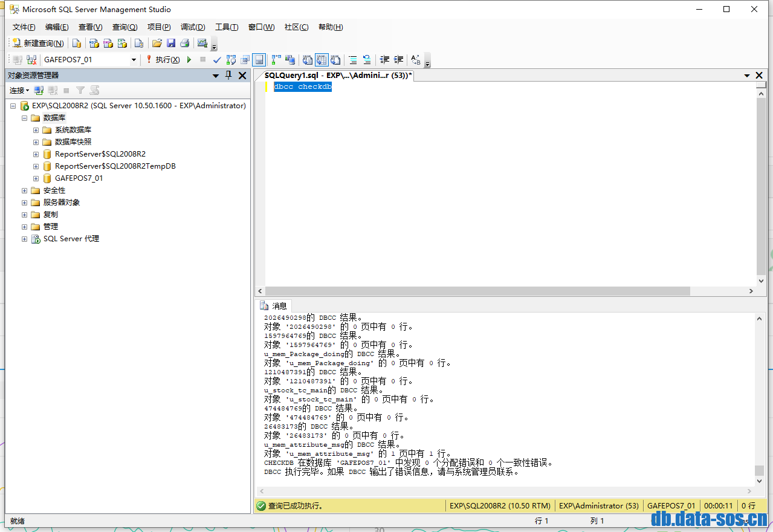Click the rightmost SQL editor toolbar icon
This screenshot has height=532, width=773.
coord(415,60)
